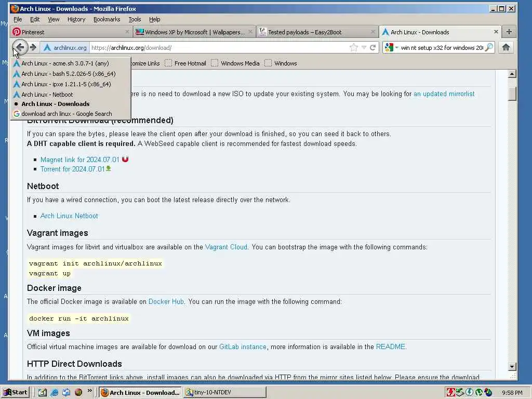Bookmark this page with the star icon
The width and height of the screenshot is (532, 399).
354,47
